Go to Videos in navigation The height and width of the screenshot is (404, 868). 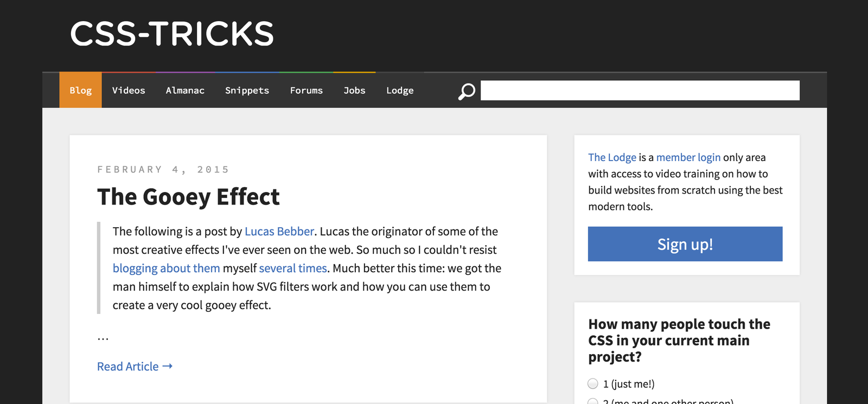point(129,90)
